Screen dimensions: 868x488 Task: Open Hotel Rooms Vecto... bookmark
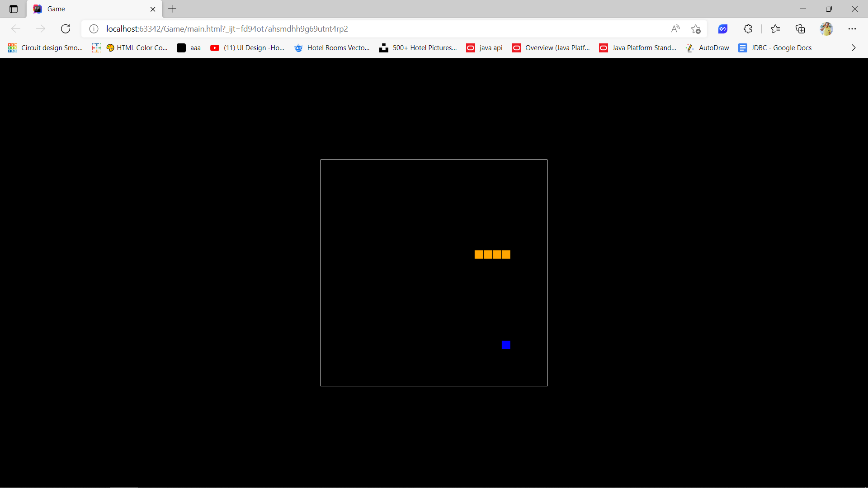pos(332,48)
